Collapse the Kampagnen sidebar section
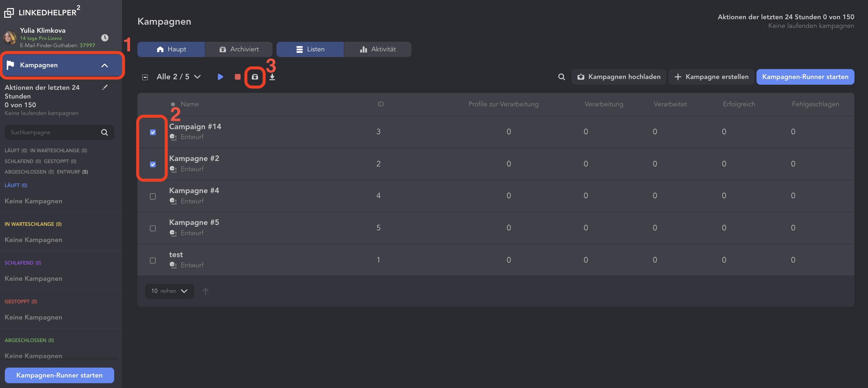Viewport: 868px width, 388px height. (x=105, y=65)
